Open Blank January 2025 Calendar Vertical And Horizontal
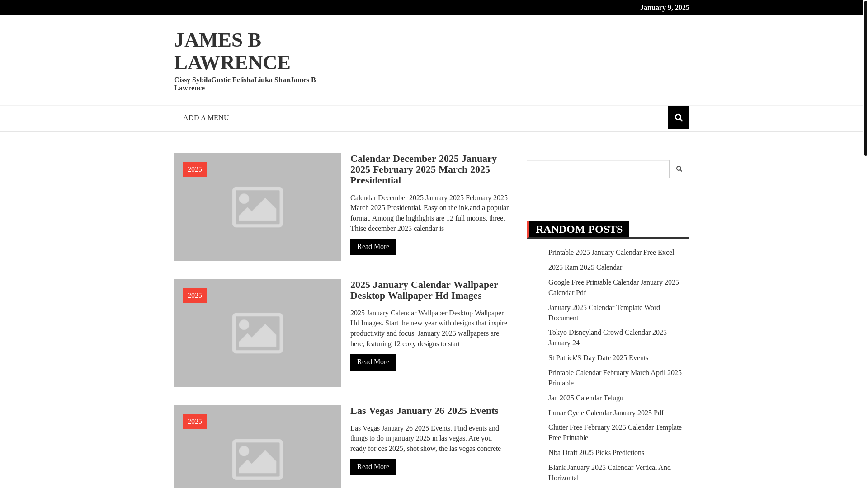This screenshot has width=868, height=488. pos(609,473)
